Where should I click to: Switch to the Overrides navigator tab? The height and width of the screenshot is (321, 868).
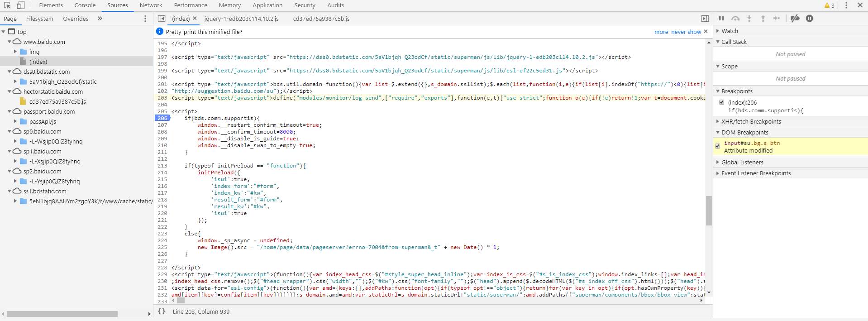(x=76, y=19)
